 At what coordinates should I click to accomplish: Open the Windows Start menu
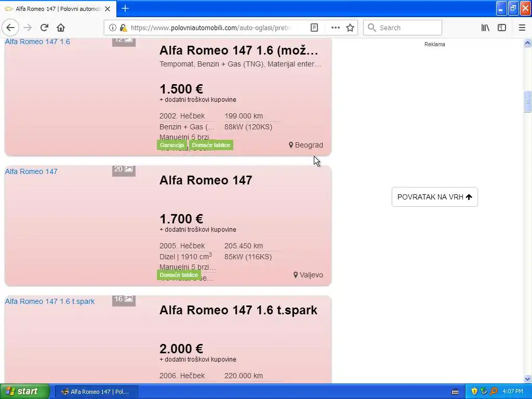(x=24, y=391)
